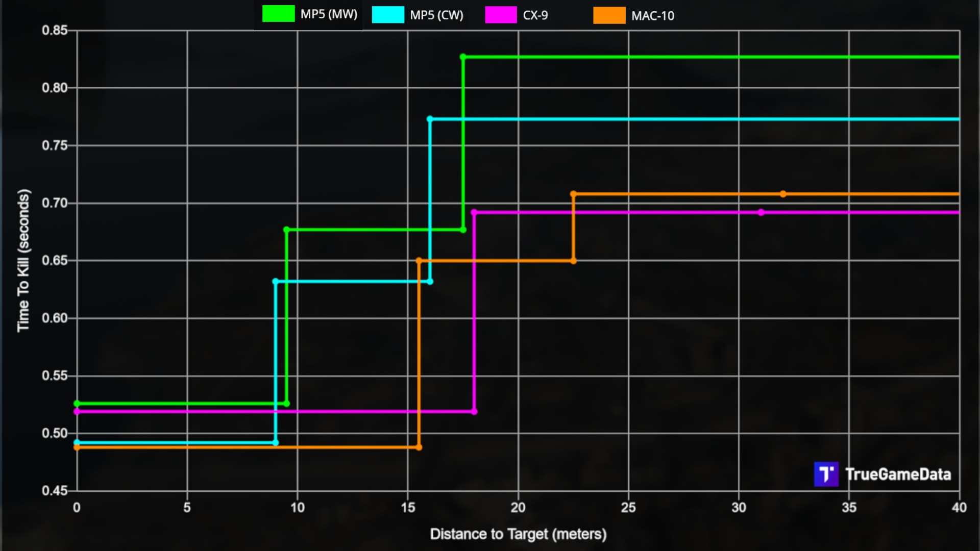Image resolution: width=980 pixels, height=551 pixels.
Task: Click the 40 x-axis tick label
Action: (959, 508)
